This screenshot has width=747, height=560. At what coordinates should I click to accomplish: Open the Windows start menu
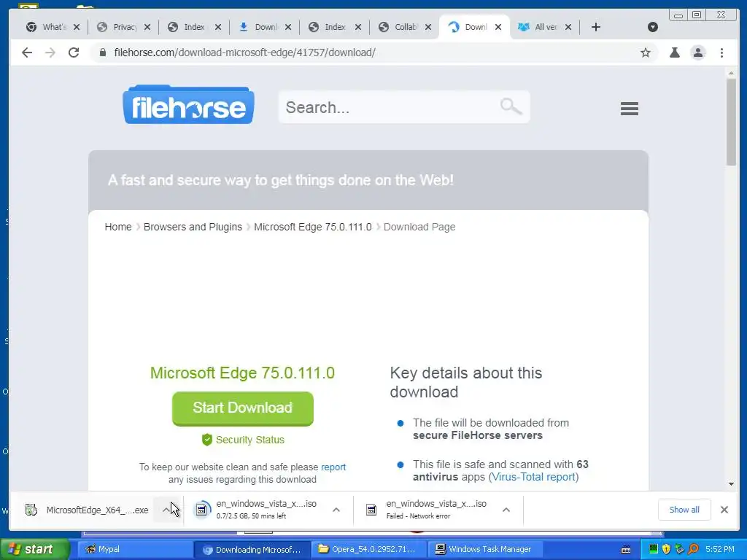point(35,549)
